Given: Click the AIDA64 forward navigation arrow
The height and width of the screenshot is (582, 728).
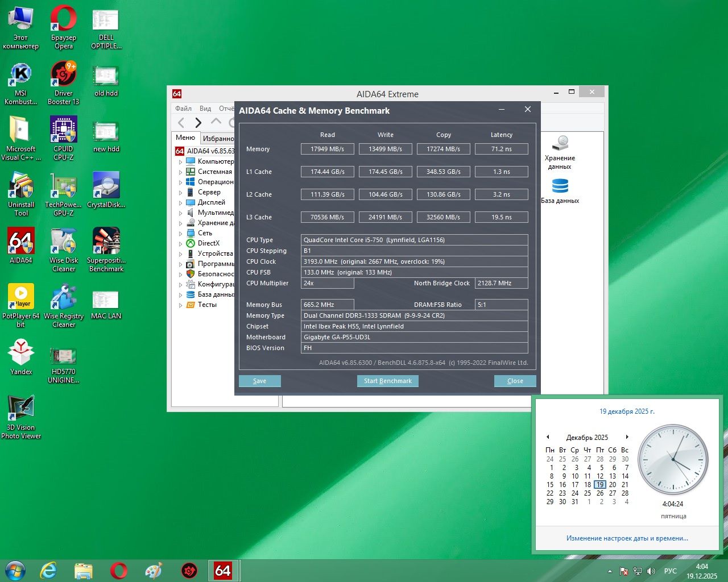Looking at the screenshot, I should tap(198, 122).
